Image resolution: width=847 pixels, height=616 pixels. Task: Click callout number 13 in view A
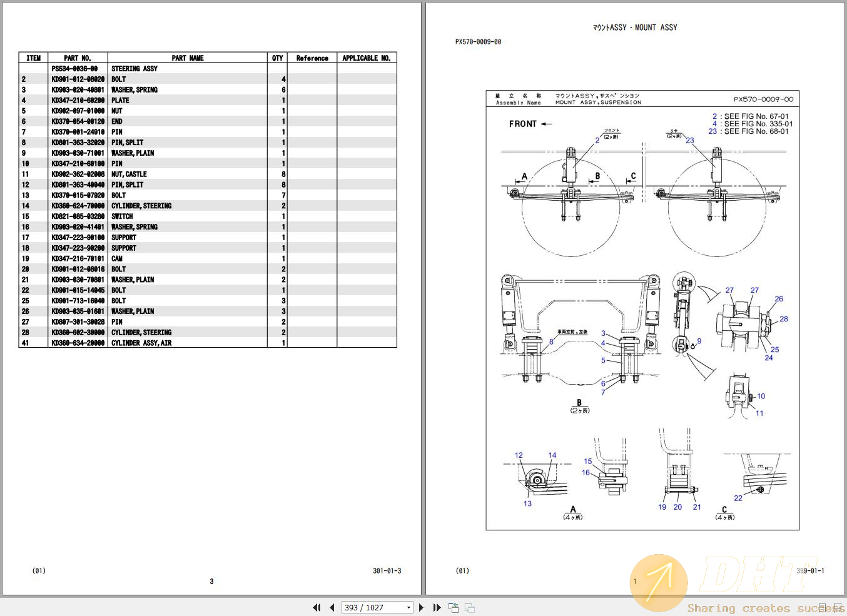pos(527,503)
